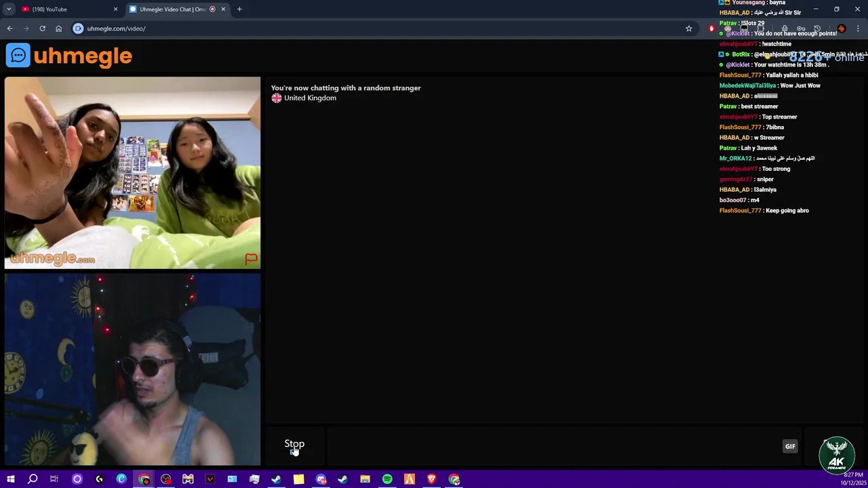The image size is (868, 488).
Task: Open the Windows Start menu
Action: tap(10, 479)
